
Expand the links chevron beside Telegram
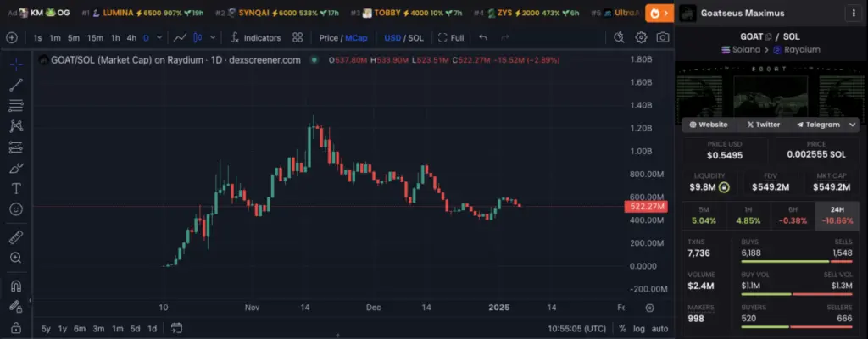tap(852, 125)
